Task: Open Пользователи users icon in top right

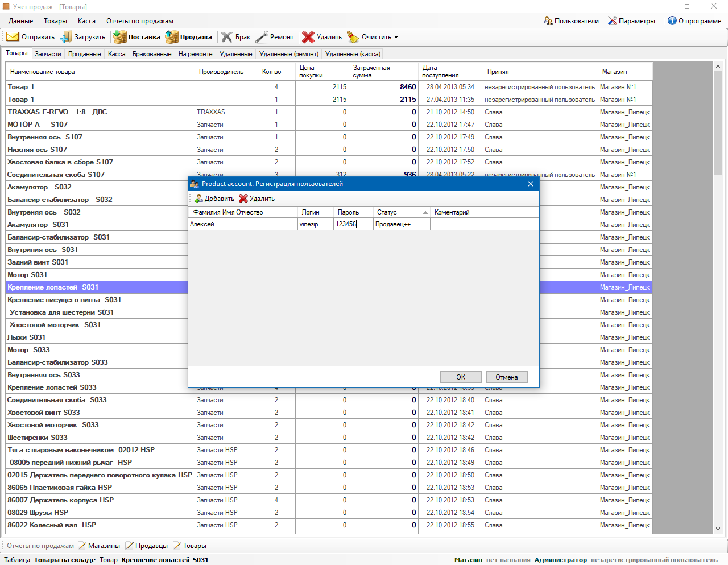Action: tap(548, 20)
